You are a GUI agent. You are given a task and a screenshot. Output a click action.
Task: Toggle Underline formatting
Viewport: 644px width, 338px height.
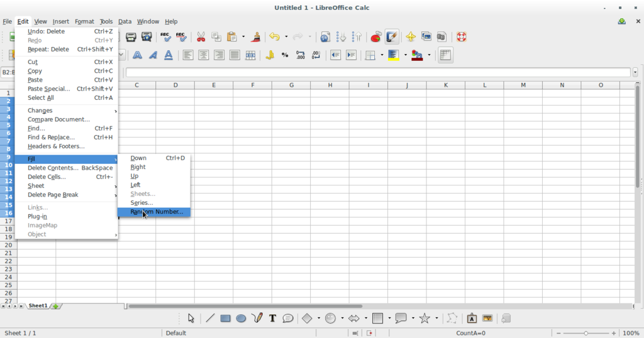[x=169, y=55]
